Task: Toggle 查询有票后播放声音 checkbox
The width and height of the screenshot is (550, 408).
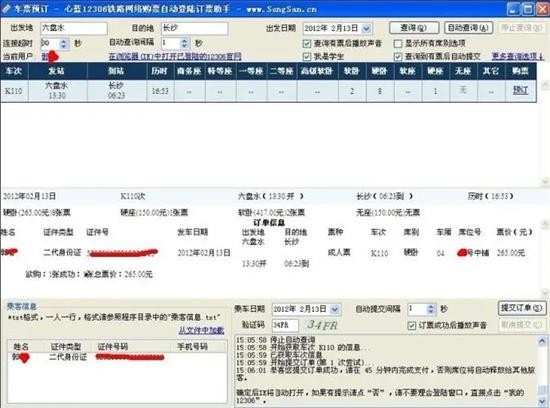Action: pos(307,44)
